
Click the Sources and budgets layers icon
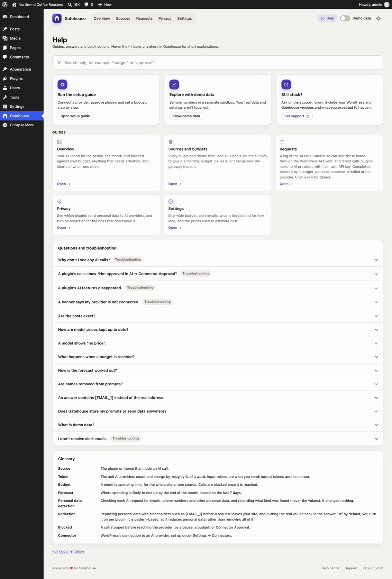(x=171, y=142)
